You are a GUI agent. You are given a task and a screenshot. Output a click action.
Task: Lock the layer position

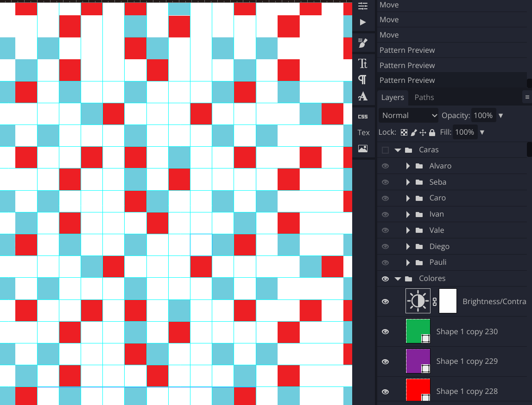[423, 132]
